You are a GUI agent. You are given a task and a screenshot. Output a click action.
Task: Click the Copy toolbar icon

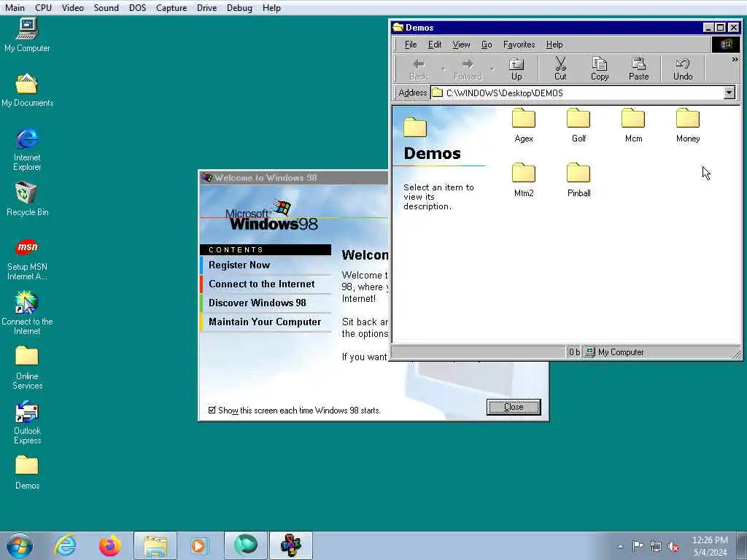pyautogui.click(x=600, y=69)
